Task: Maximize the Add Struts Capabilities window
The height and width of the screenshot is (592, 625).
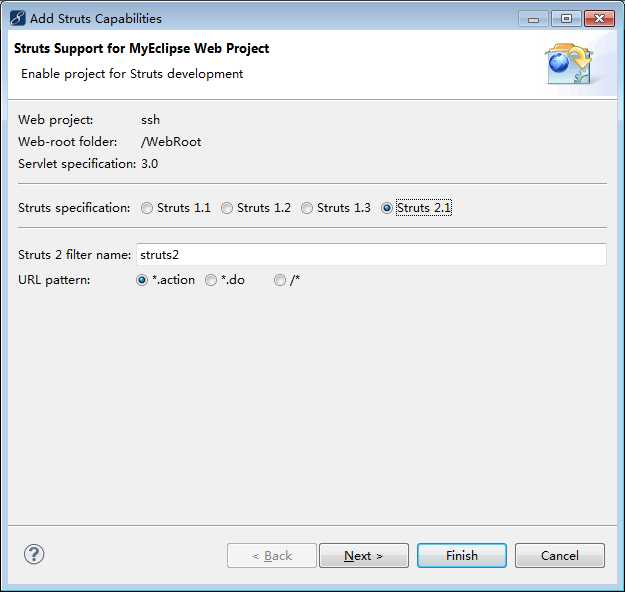Action: coord(566,19)
